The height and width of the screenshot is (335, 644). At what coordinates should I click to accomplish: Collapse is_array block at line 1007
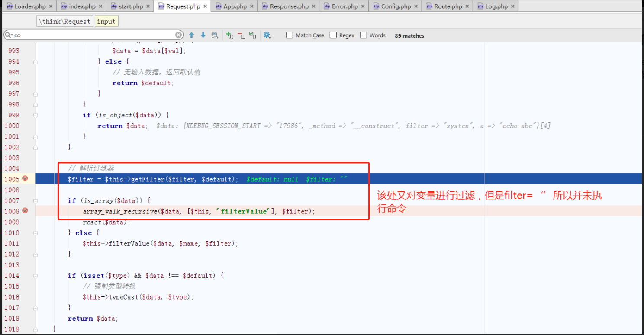(35, 200)
